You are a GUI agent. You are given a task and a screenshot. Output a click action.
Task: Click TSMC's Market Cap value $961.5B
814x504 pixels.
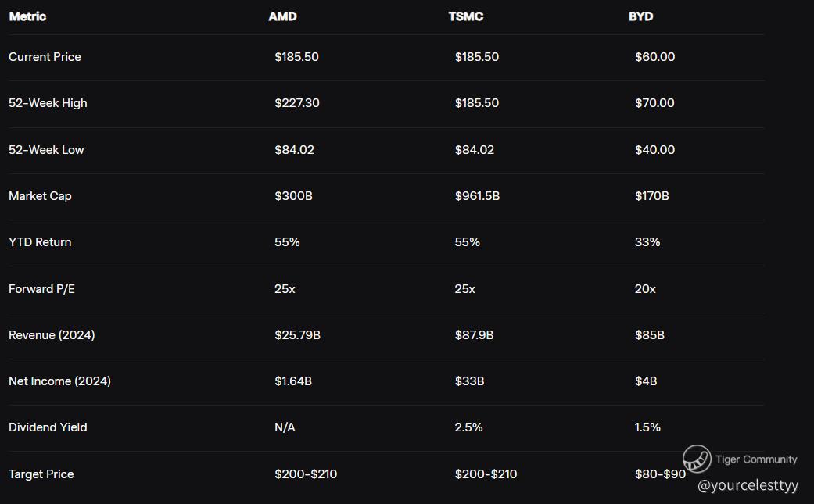pos(477,196)
